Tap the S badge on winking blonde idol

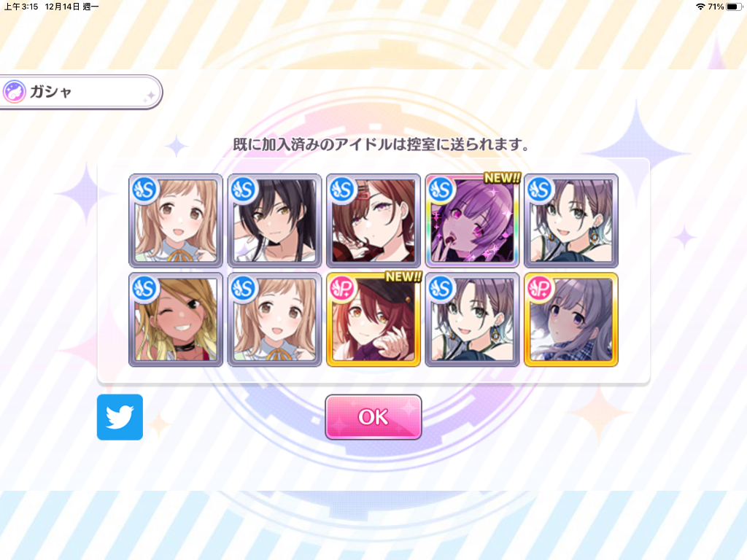pyautogui.click(x=145, y=288)
